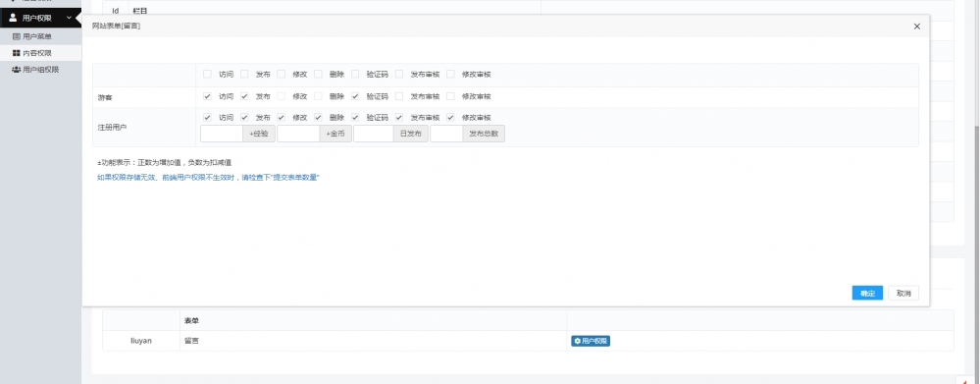Click the '游客' row label
The width and height of the screenshot is (980, 384).
105,97
